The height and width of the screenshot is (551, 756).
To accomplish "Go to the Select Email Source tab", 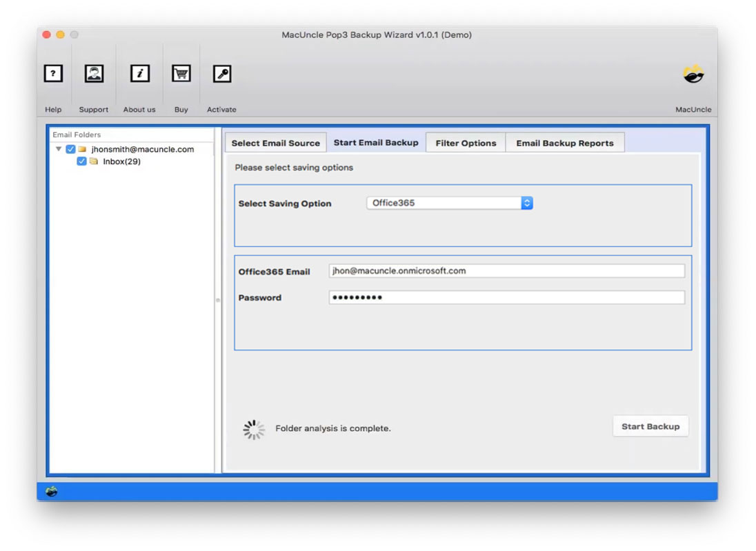I will coord(275,142).
